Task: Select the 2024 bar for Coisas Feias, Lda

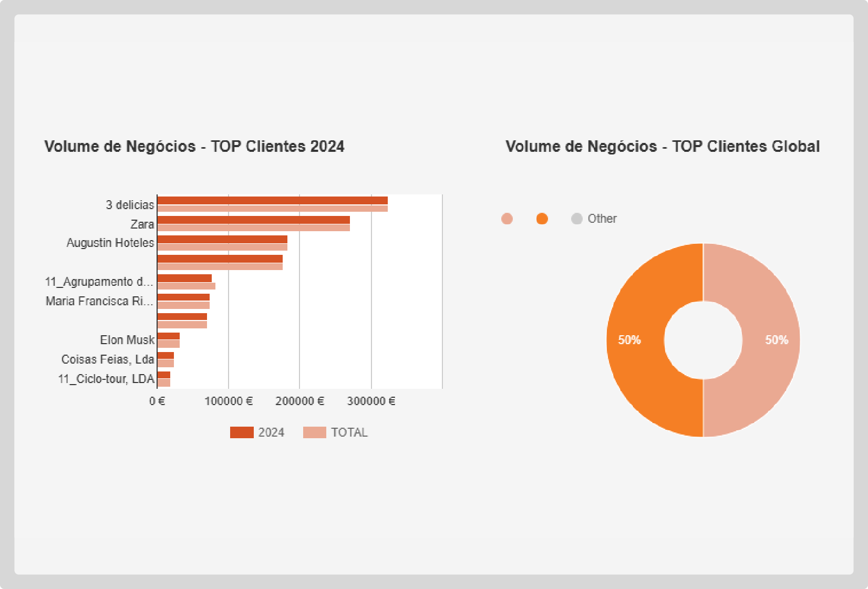Action: coord(166,356)
